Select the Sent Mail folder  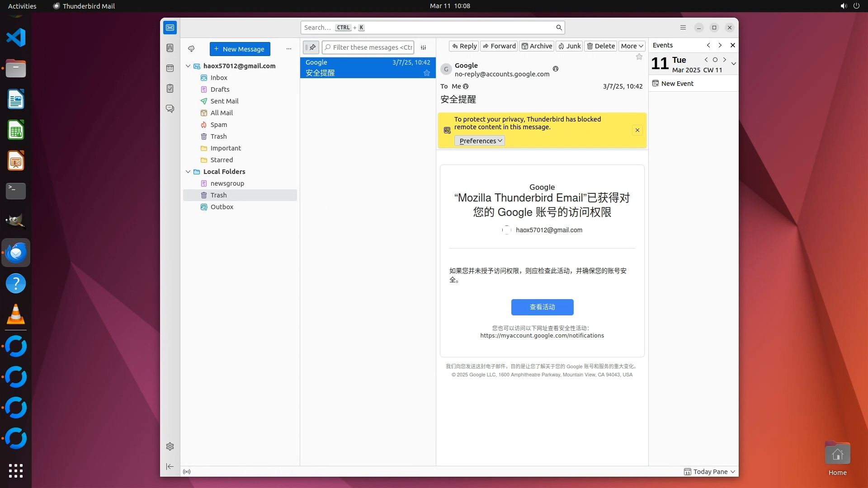[224, 101]
